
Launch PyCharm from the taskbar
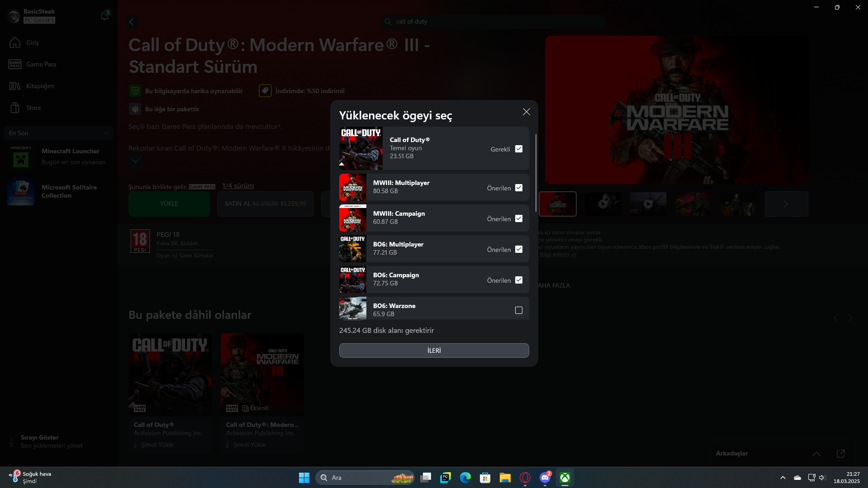click(446, 478)
